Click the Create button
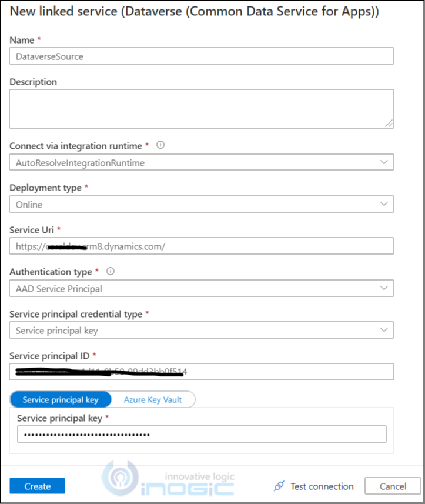425x504 pixels. (37, 486)
